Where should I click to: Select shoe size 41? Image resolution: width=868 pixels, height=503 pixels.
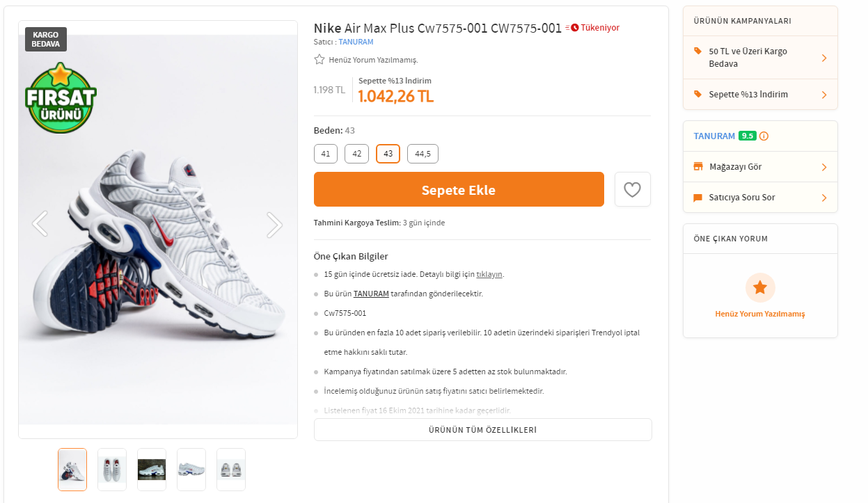[x=326, y=154]
